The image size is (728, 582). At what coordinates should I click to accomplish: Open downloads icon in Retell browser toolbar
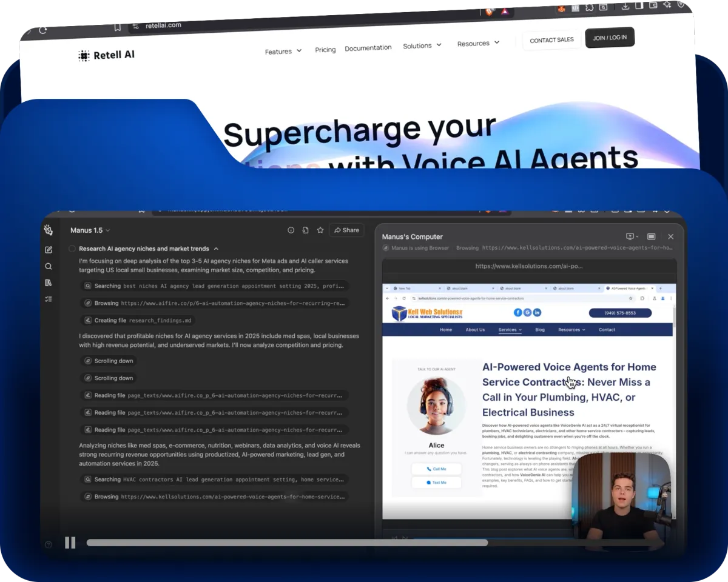tap(625, 6)
